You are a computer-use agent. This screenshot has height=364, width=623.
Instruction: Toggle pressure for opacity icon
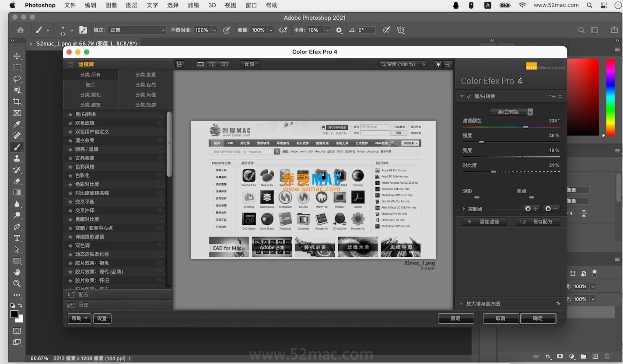[227, 30]
